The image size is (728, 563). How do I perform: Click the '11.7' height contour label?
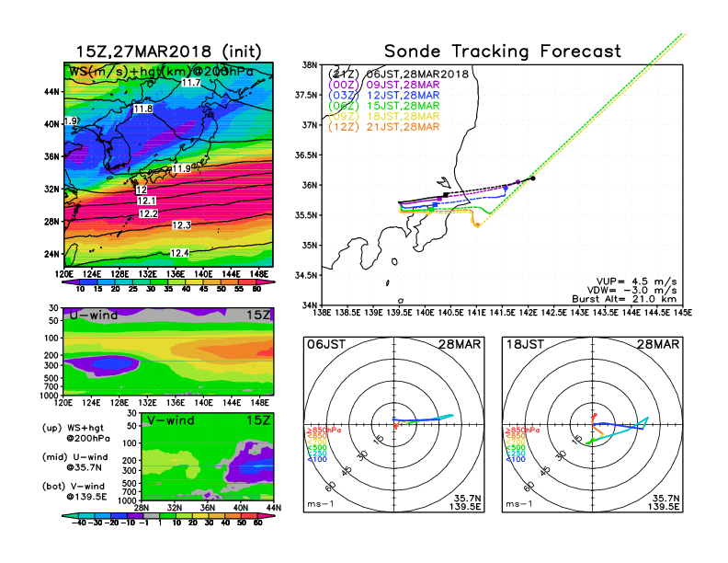(x=190, y=83)
